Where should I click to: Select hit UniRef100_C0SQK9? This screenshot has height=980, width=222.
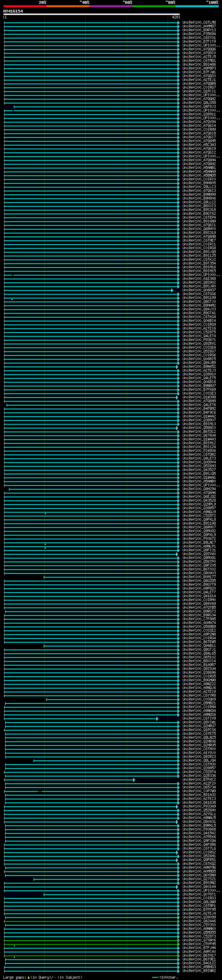(199, 699)
